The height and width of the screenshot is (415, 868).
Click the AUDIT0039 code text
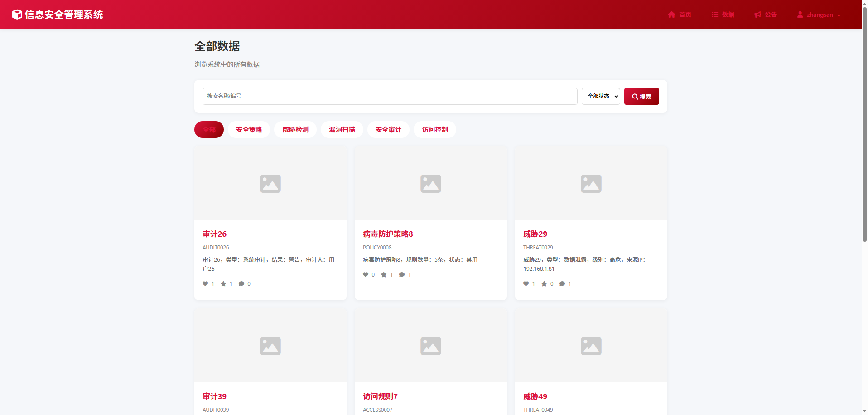[x=216, y=410]
